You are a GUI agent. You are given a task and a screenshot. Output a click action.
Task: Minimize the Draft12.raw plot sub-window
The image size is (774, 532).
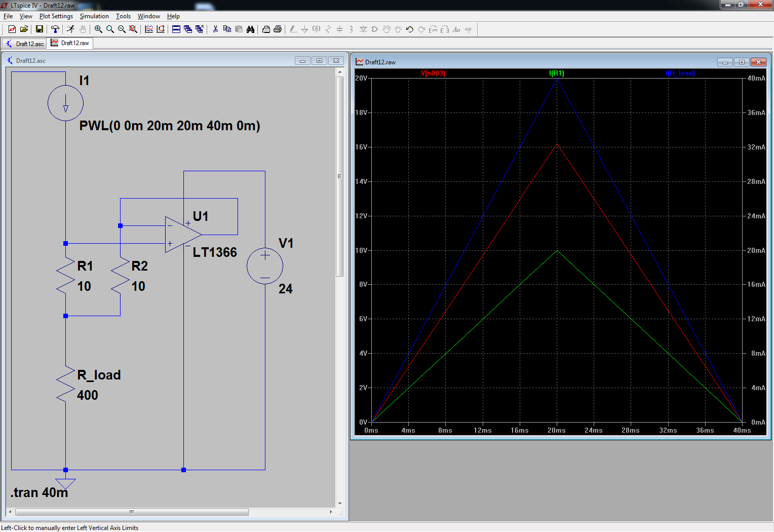click(x=725, y=62)
